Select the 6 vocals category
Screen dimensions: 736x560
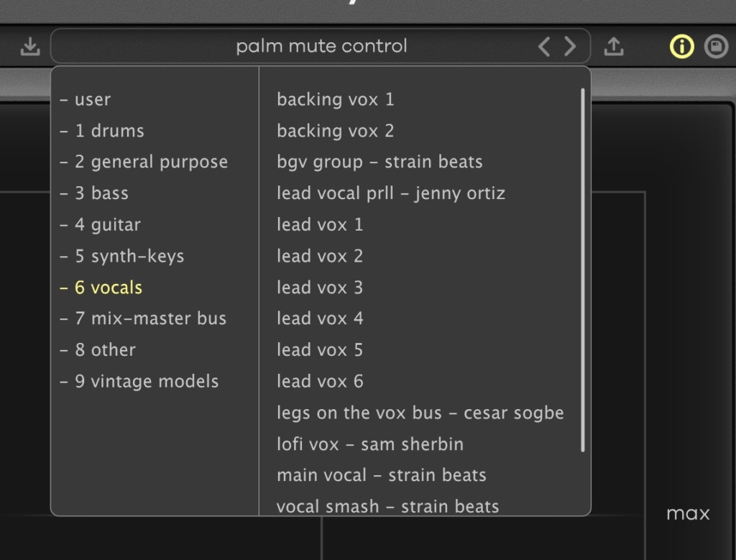[x=108, y=288]
